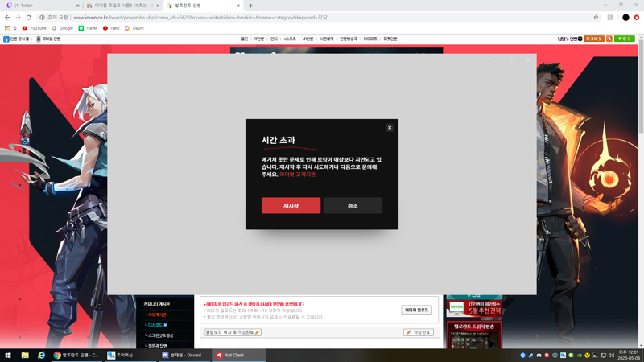
Task: Open the e스포츠 menu item
Action: coord(290,39)
